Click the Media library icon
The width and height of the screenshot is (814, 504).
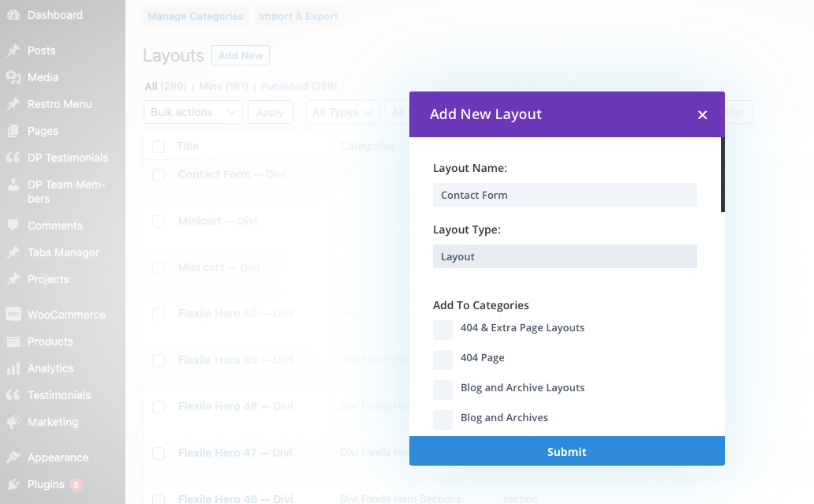13,77
